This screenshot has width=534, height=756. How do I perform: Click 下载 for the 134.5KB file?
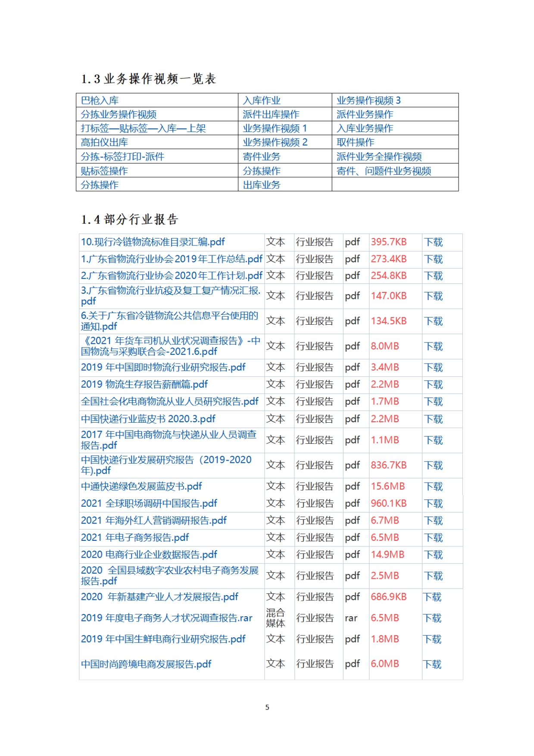(x=433, y=321)
